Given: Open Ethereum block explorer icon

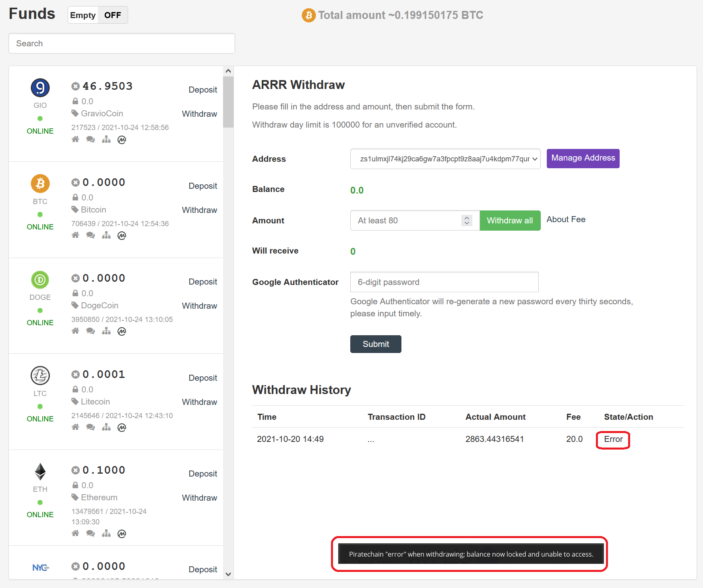Looking at the screenshot, I should click(106, 533).
